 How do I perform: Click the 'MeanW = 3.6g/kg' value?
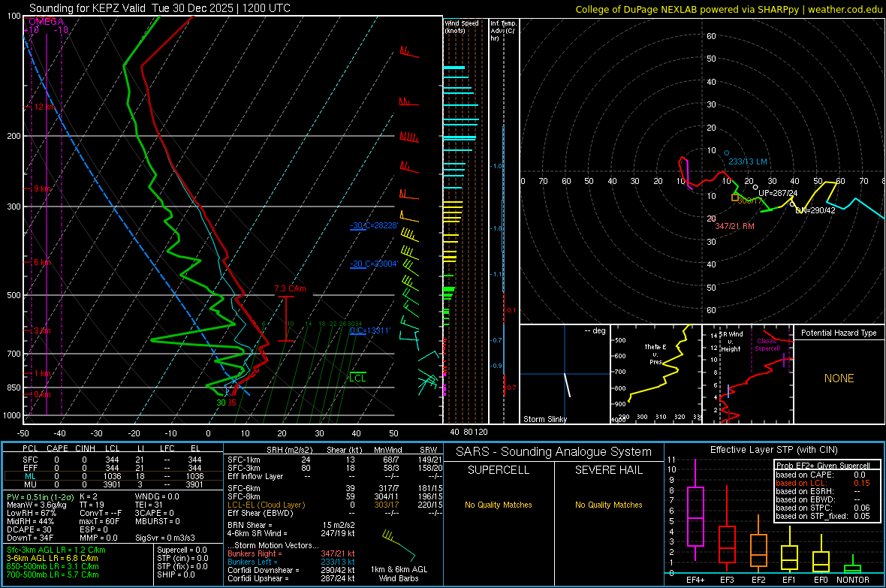pos(36,505)
